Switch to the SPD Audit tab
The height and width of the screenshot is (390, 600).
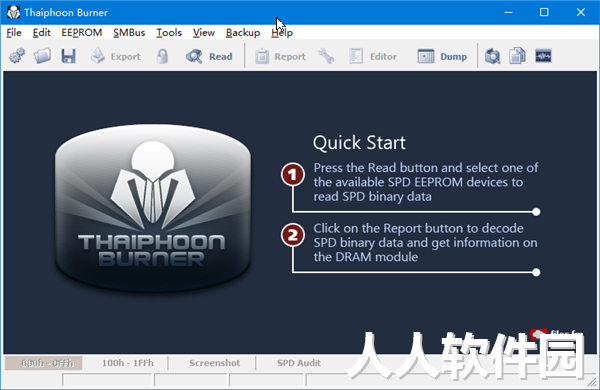pos(299,363)
